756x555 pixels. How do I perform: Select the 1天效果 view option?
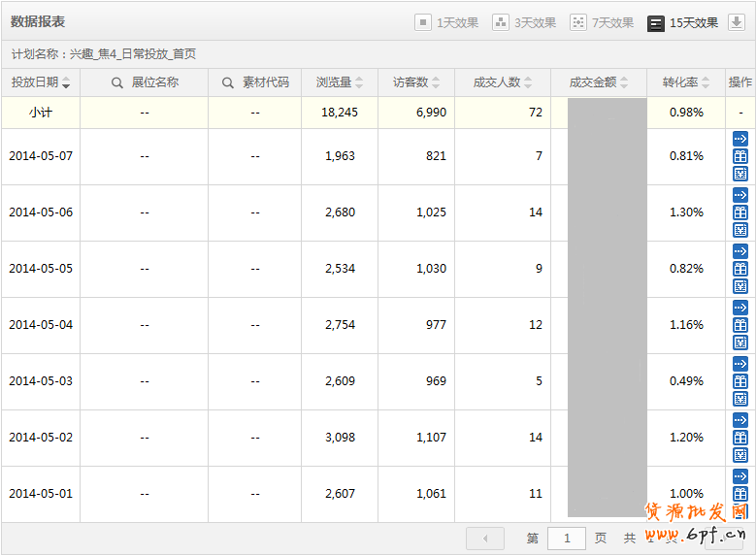pos(446,22)
